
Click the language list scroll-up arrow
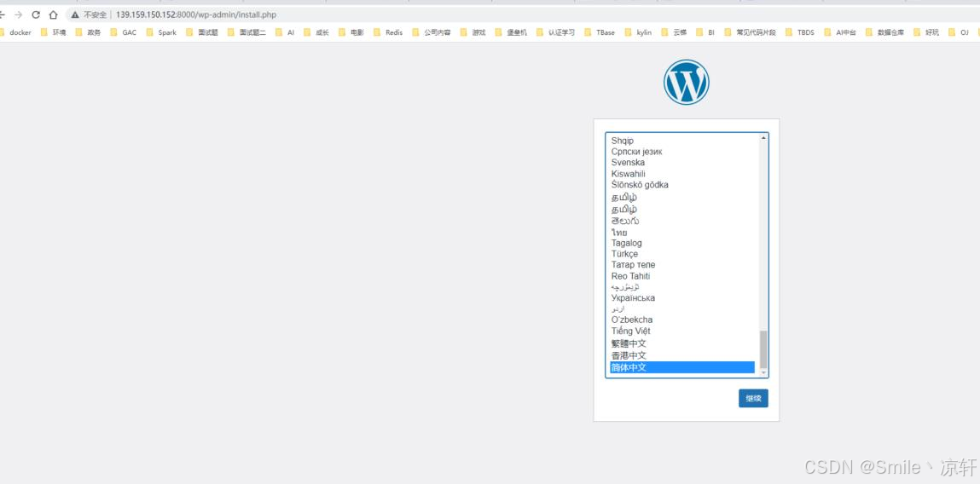[x=763, y=138]
